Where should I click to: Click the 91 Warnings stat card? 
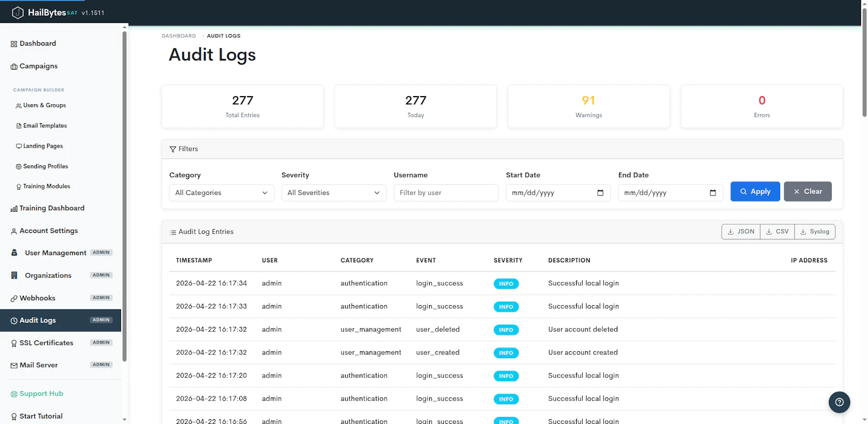(x=589, y=106)
